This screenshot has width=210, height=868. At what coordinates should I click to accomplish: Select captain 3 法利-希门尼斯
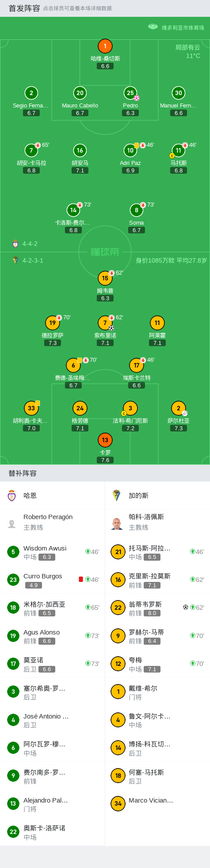point(130,408)
